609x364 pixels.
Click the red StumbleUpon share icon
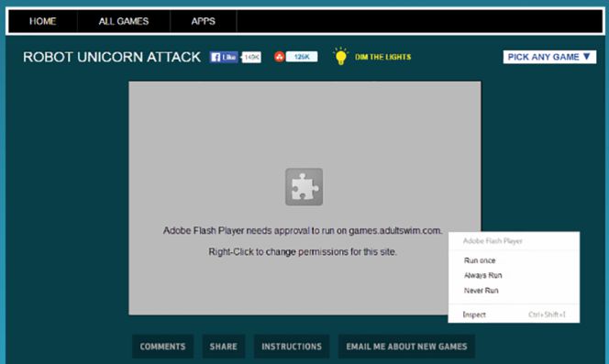click(279, 57)
